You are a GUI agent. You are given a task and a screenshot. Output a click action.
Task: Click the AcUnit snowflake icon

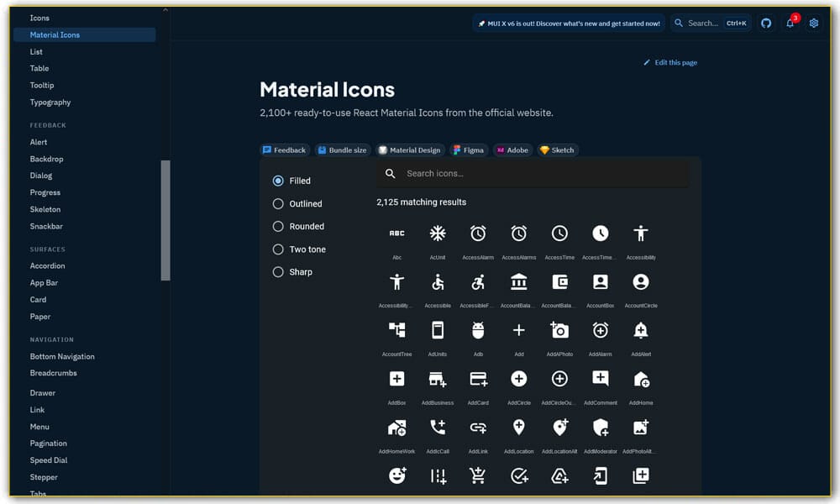[x=437, y=233]
